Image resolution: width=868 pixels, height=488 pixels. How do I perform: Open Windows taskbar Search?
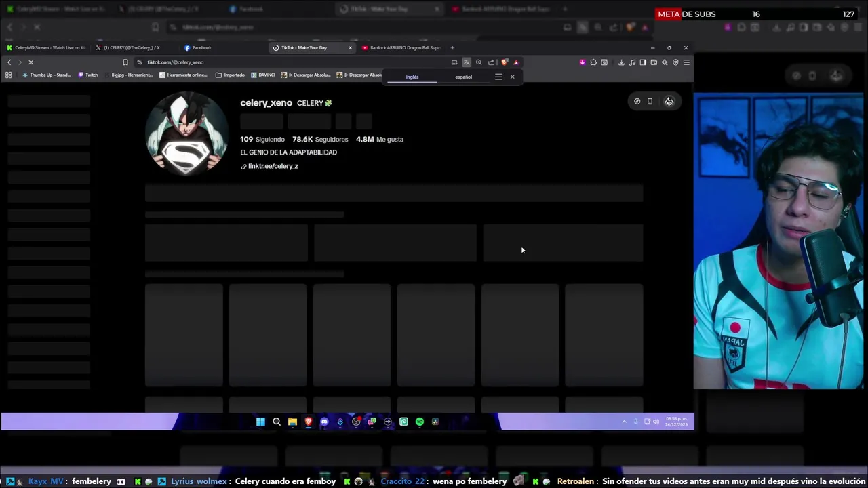pyautogui.click(x=277, y=422)
